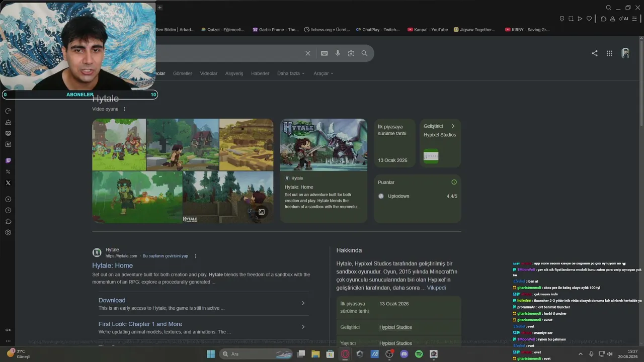Click the page vertical scrollbar
This screenshot has width=644, height=362.
641,83
